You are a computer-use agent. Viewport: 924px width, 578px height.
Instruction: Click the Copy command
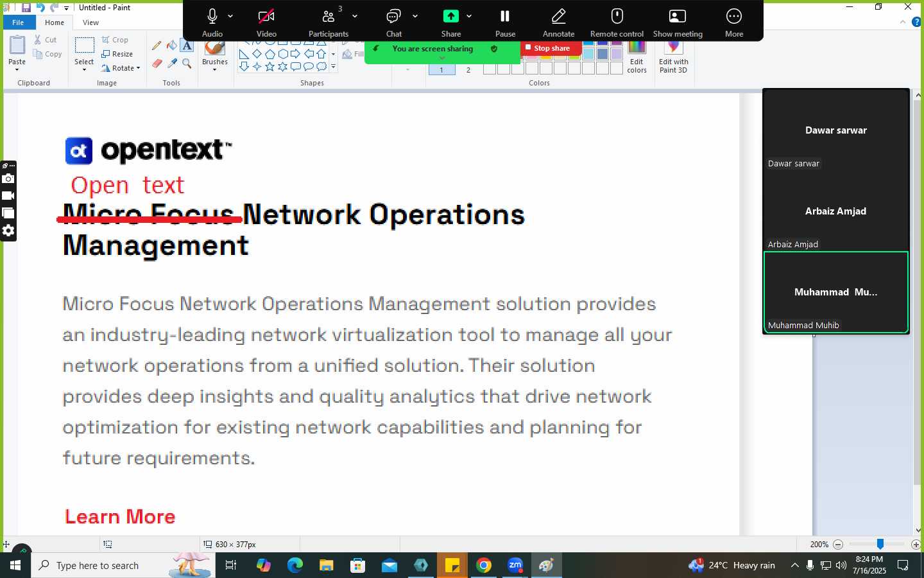(x=47, y=55)
